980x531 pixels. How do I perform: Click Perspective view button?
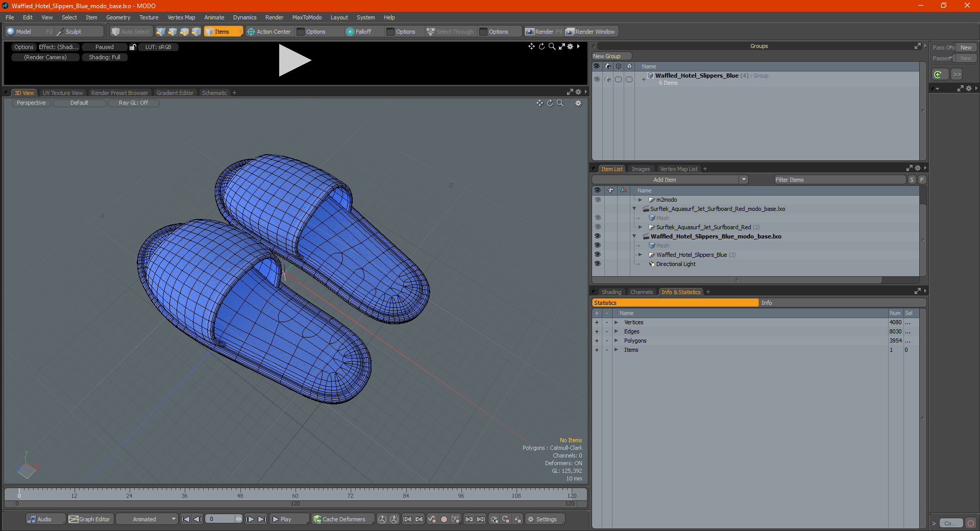click(x=31, y=103)
